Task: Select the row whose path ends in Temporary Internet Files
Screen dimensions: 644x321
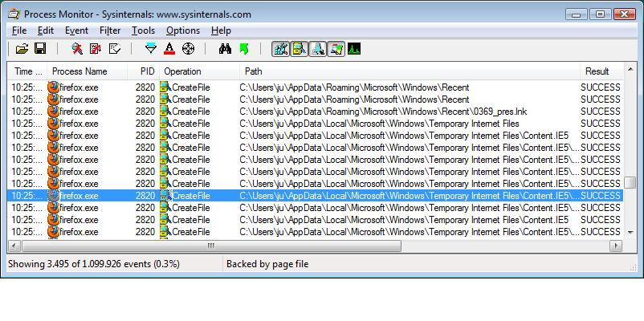Action: tap(316, 124)
